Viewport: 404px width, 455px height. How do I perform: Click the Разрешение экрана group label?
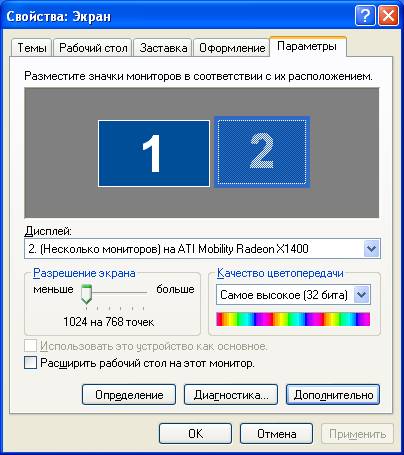point(84,273)
